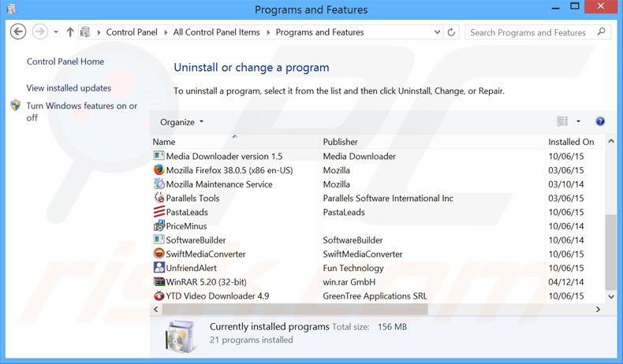Select the PastaLeads icon

[x=159, y=212]
